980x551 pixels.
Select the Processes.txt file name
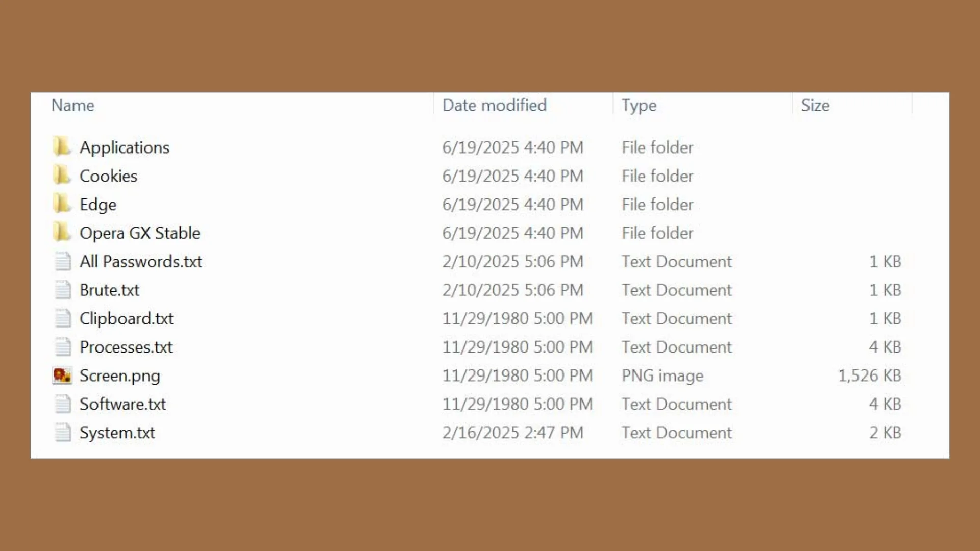click(126, 347)
